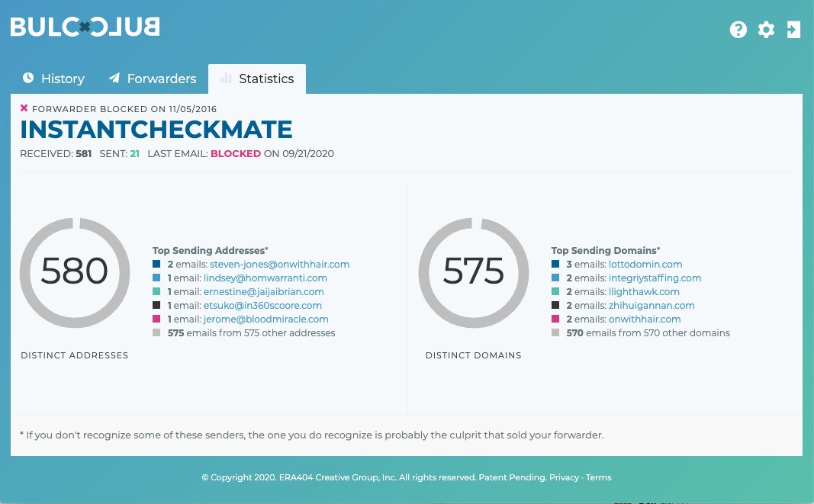Image resolution: width=814 pixels, height=504 pixels.
Task: Log out using the exit arrow icon
Action: pyautogui.click(x=793, y=30)
